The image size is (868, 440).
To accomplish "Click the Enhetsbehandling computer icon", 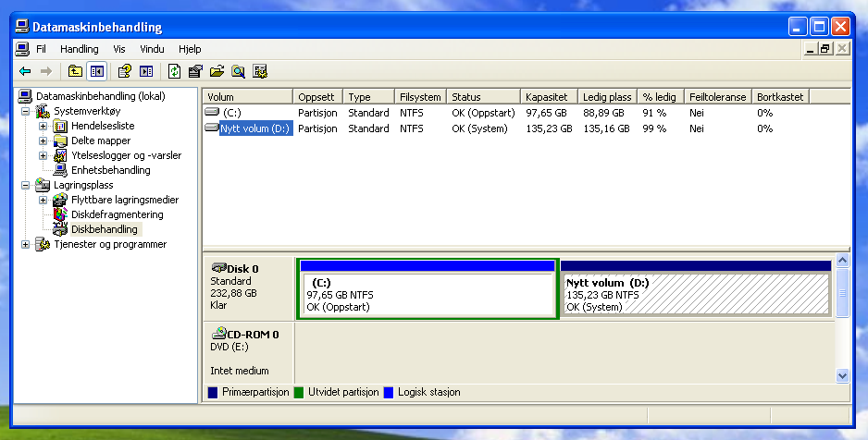I will tap(60, 170).
